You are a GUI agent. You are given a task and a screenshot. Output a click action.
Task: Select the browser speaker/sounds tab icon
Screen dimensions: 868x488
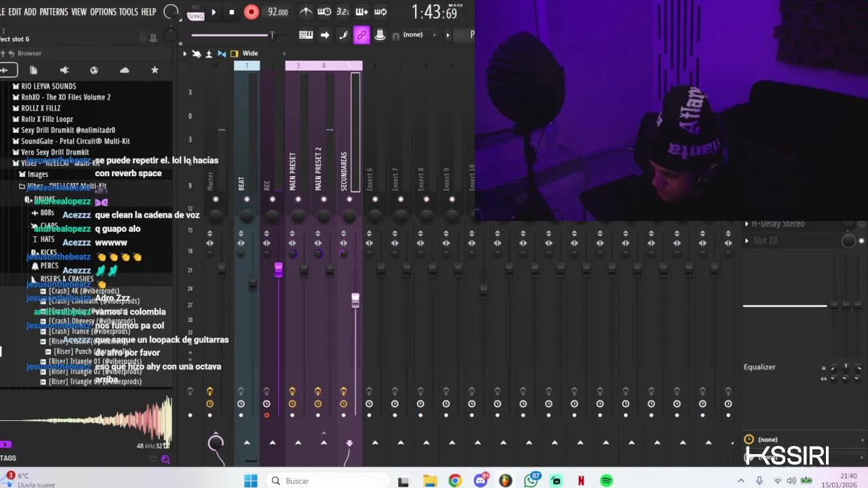pyautogui.click(x=64, y=70)
